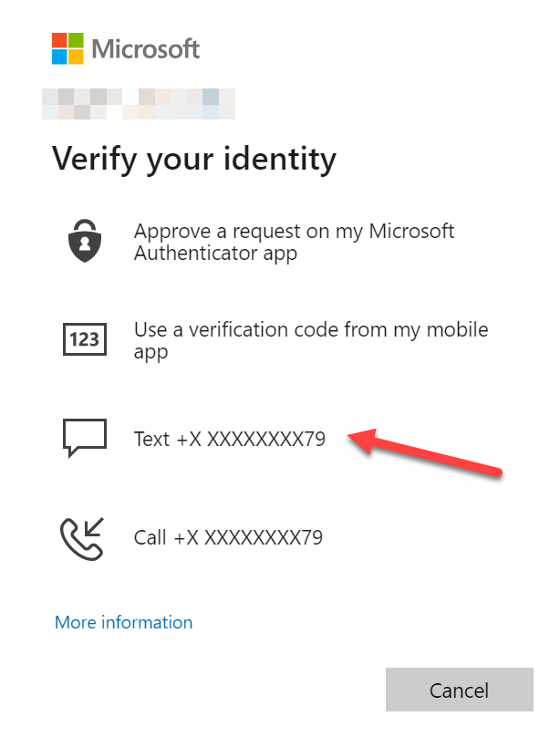Click the Microsoft wordmark text
Screen dimensions: 560x737
(x=146, y=48)
